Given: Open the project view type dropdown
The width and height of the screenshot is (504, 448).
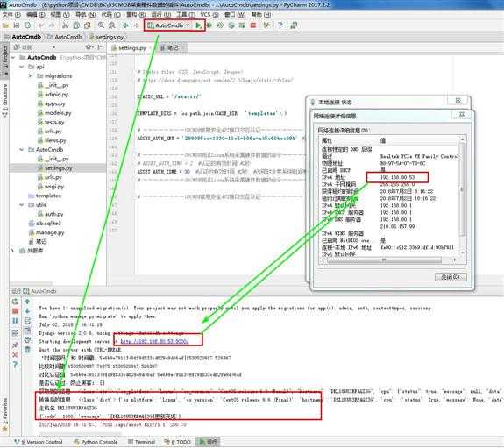Looking at the screenshot, I should click(53, 47).
